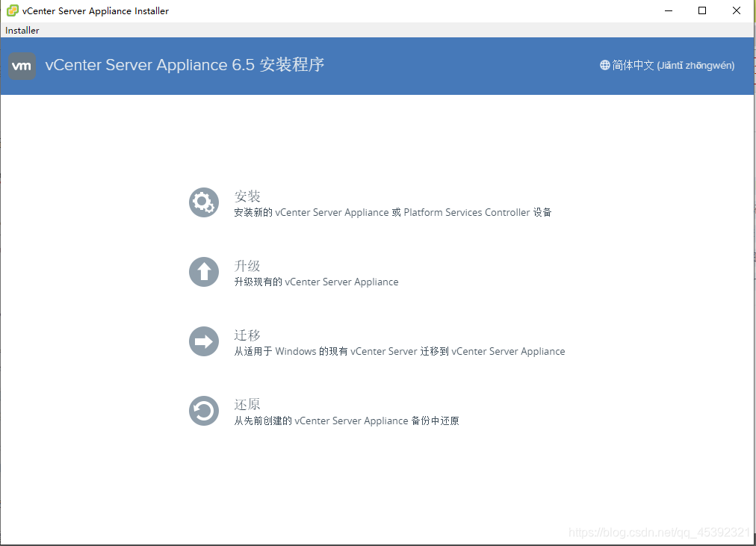Select the 安装 heading
Screen dimensions: 756x546
pyautogui.click(x=247, y=196)
